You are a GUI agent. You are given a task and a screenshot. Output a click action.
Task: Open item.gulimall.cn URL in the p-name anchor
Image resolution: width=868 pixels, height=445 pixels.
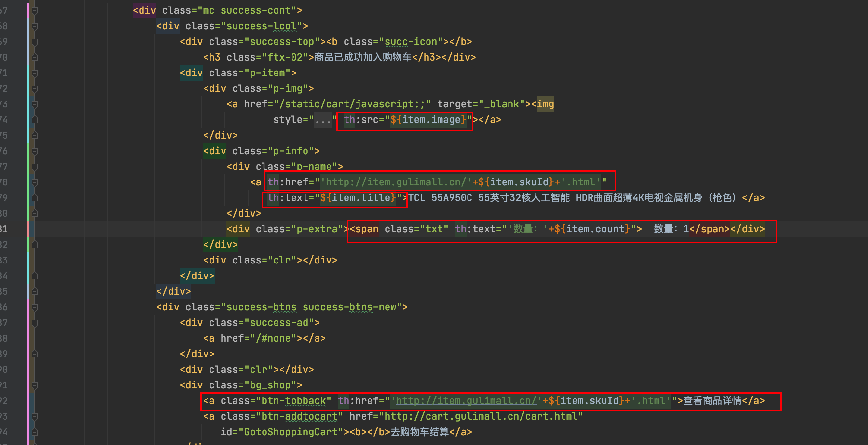[396, 182]
